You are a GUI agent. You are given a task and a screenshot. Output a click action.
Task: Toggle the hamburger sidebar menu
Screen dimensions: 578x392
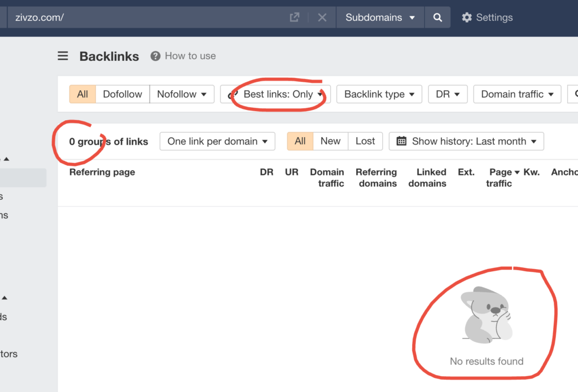[x=63, y=56]
